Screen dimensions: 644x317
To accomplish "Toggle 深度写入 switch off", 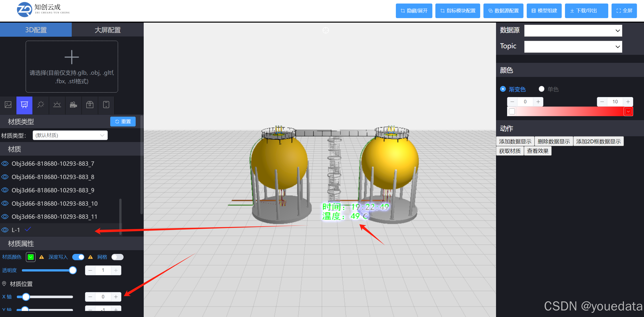I will (x=78, y=257).
